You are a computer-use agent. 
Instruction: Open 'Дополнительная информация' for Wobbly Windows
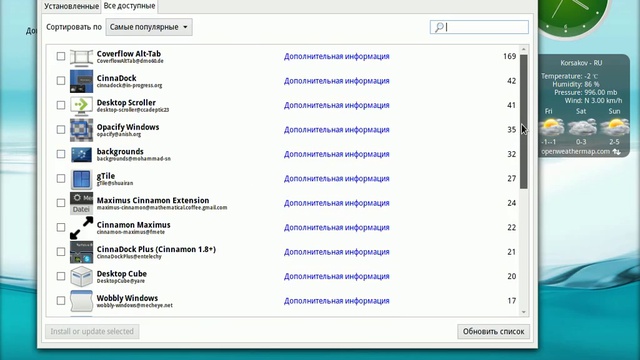coord(337,301)
